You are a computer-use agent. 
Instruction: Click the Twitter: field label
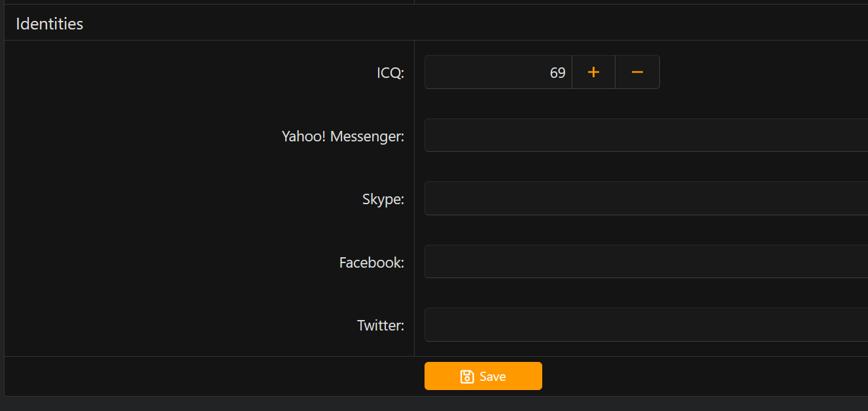point(381,325)
